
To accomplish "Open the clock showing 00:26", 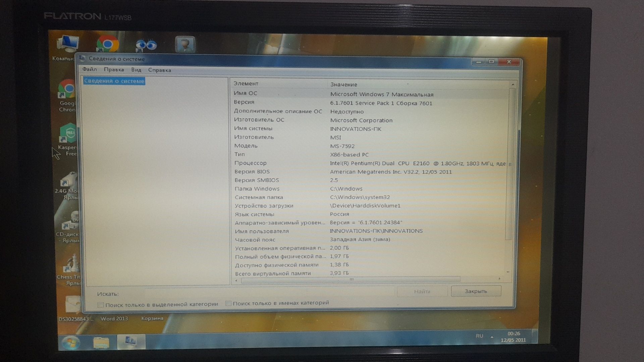I will (x=513, y=337).
